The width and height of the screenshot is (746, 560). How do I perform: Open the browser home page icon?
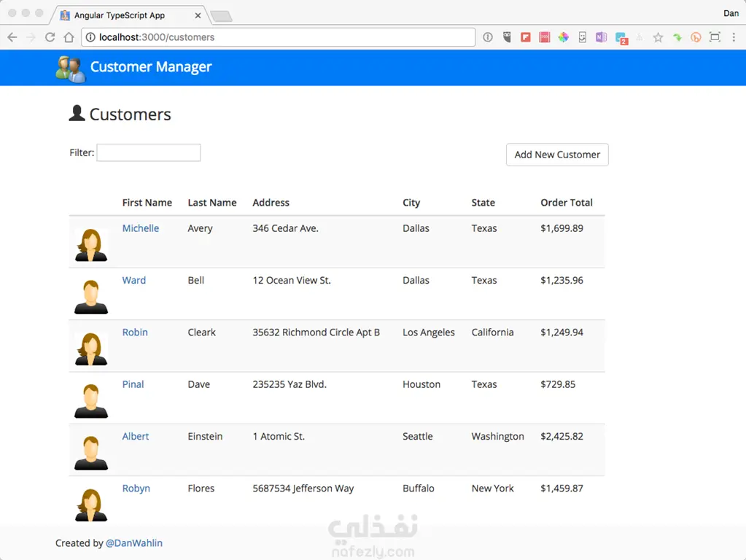[69, 37]
